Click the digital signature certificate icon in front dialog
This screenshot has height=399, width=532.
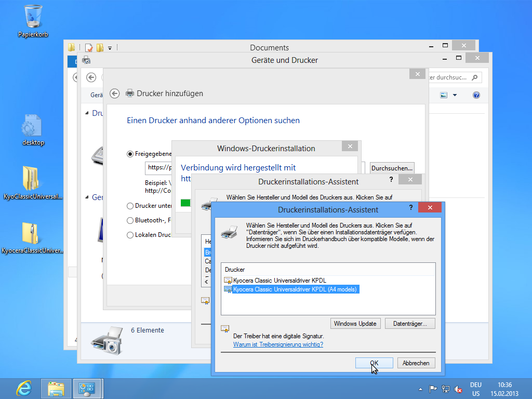coord(225,329)
